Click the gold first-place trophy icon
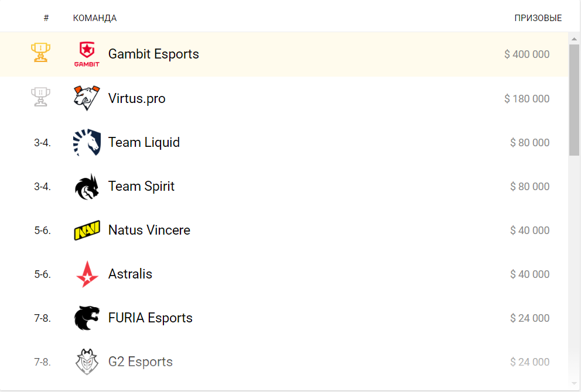The image size is (581, 392). point(40,53)
